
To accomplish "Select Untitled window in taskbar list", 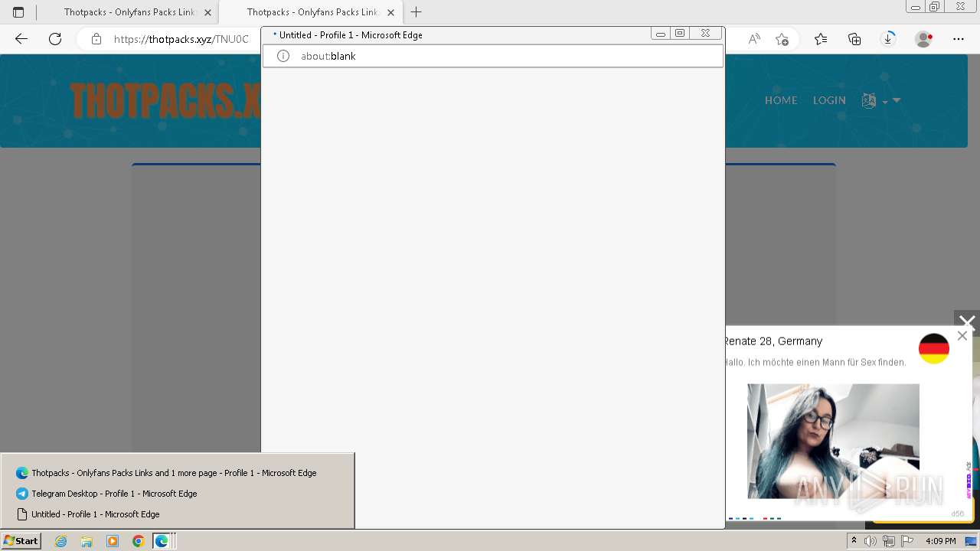I will [x=178, y=514].
